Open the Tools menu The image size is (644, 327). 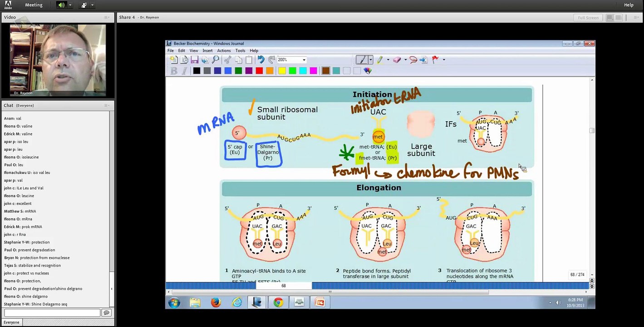(x=240, y=50)
